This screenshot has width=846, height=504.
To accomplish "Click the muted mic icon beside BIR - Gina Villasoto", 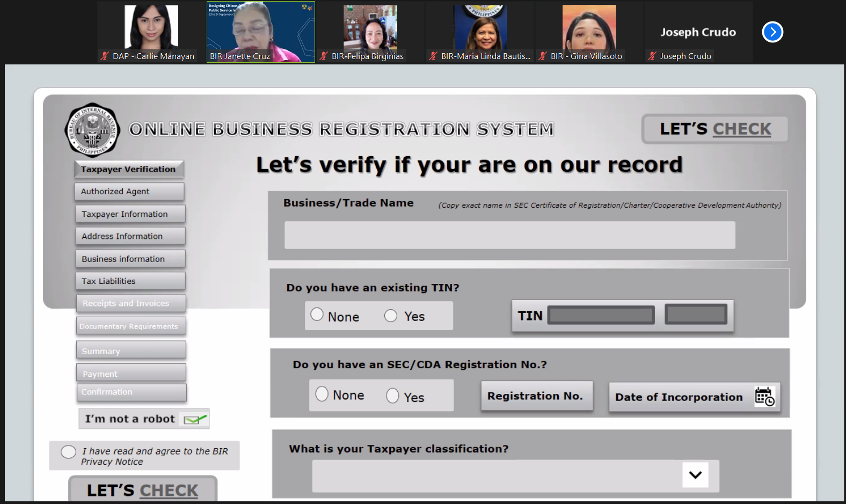I will 543,56.
